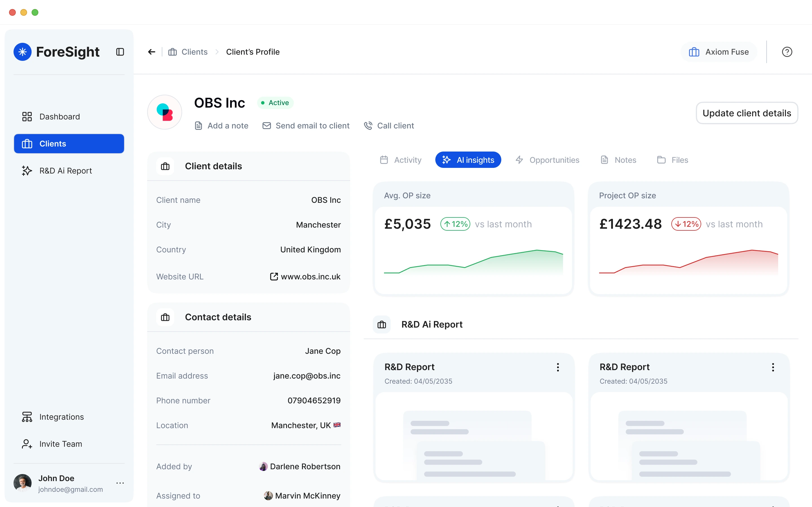Click the ForeSight logo icon
This screenshot has width=812, height=507.
point(23,52)
